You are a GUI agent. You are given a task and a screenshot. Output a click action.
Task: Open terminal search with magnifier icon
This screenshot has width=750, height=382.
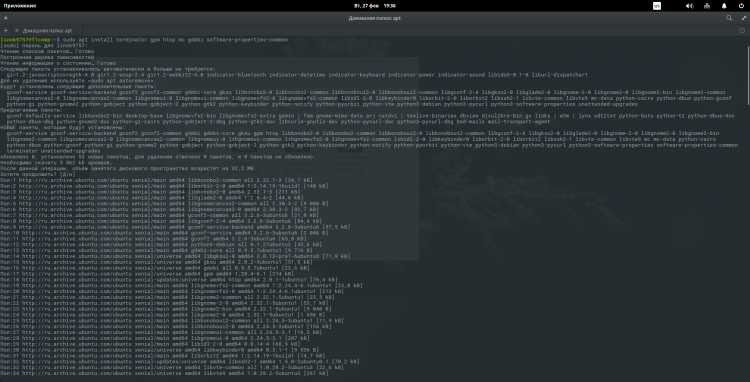point(729,18)
